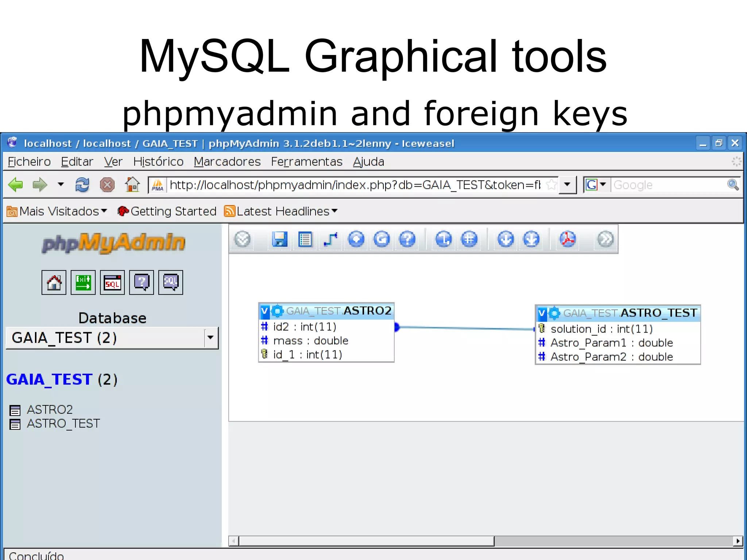Open the address bar history dropdown

pos(567,185)
